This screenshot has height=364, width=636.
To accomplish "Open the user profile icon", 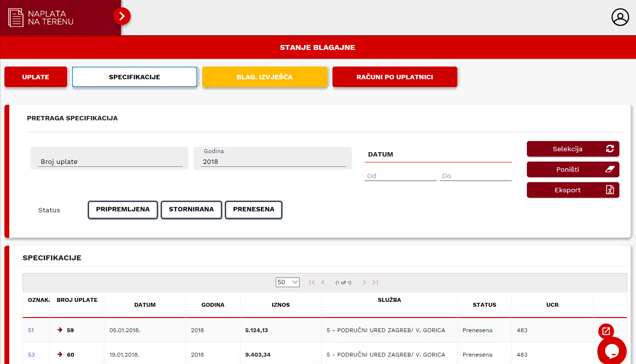I will click(x=620, y=17).
